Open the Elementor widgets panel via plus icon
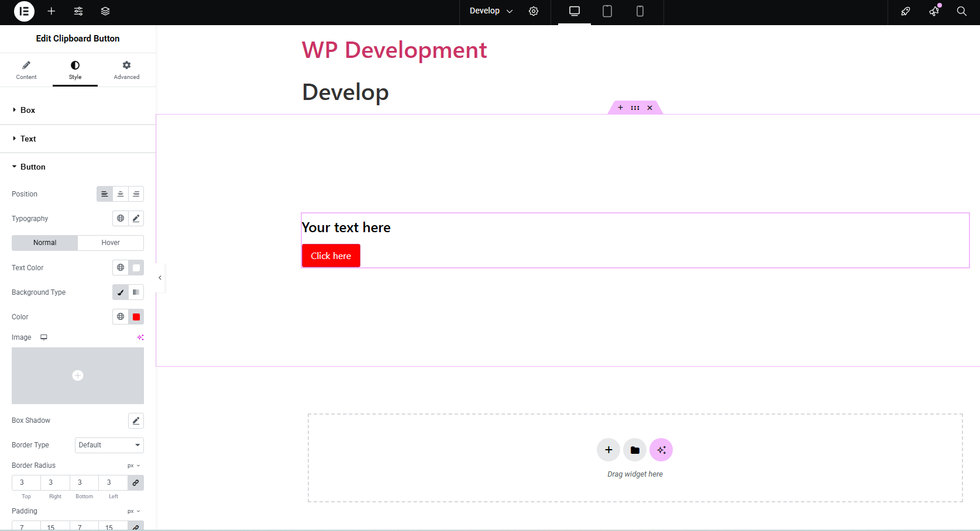Viewport: 980px width, 531px height. (51, 11)
